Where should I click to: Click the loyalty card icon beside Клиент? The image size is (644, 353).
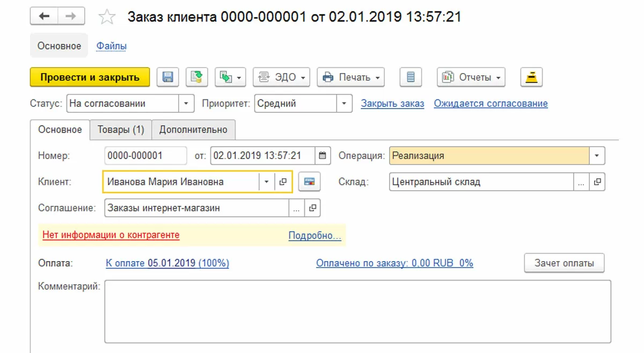pyautogui.click(x=309, y=182)
